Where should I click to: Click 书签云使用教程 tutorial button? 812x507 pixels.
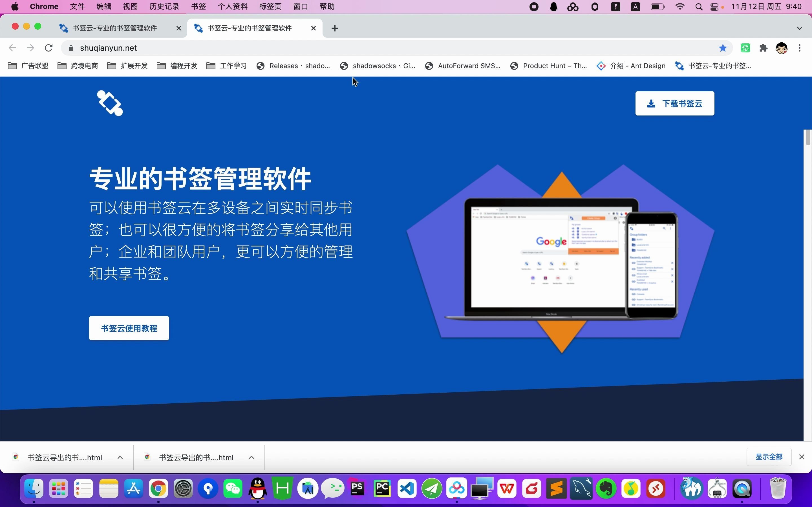[129, 328]
